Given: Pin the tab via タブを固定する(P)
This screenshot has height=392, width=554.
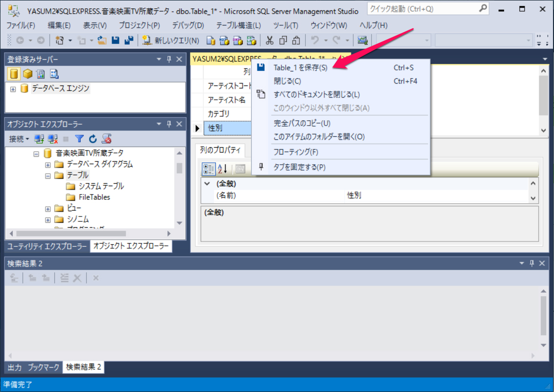Looking at the screenshot, I should (x=299, y=167).
